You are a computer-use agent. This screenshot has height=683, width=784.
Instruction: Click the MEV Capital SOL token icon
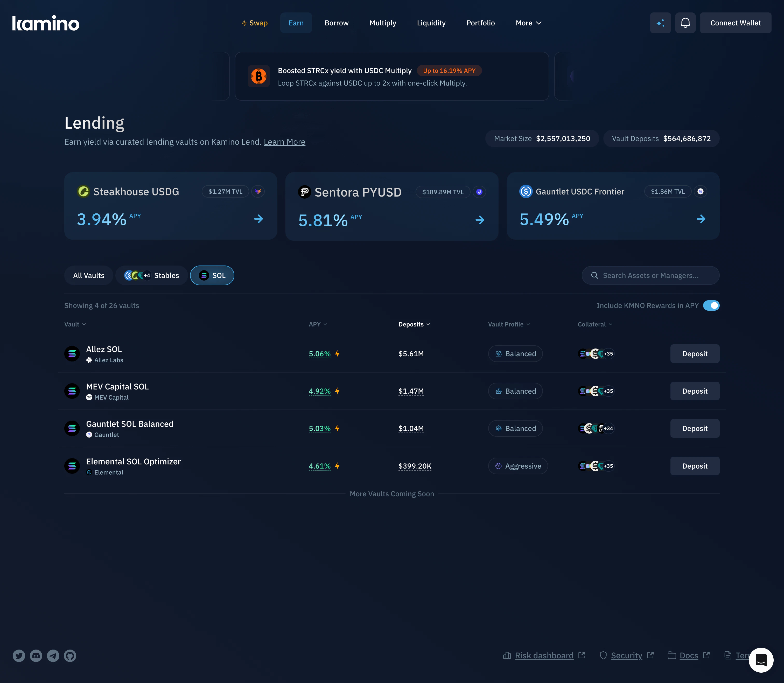click(x=72, y=391)
